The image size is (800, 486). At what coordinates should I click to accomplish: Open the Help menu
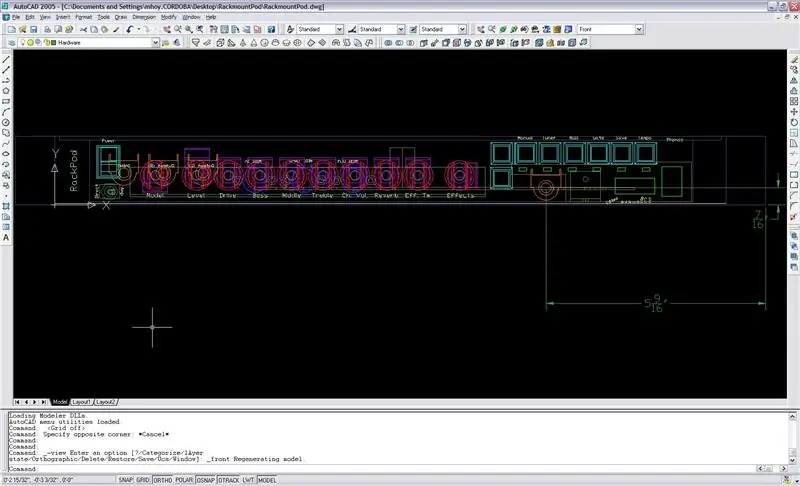211,17
